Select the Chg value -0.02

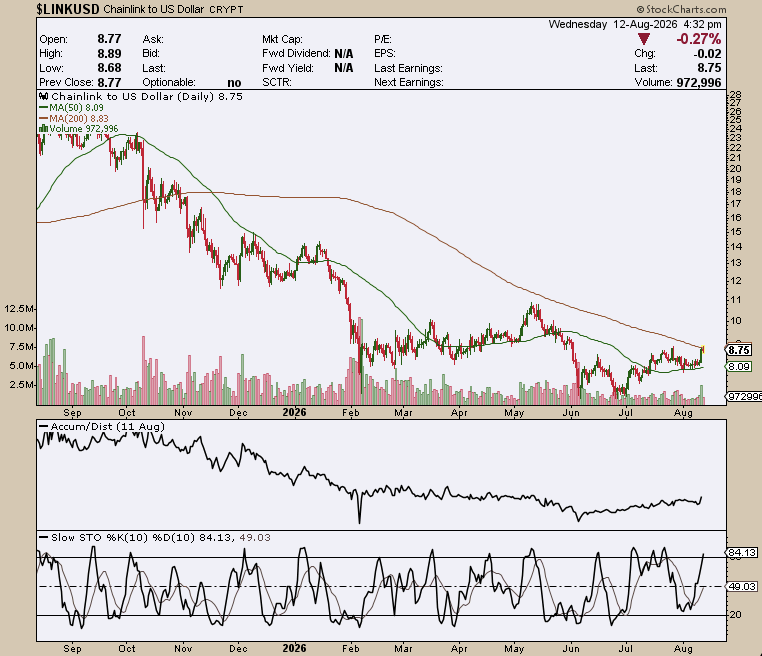point(708,53)
